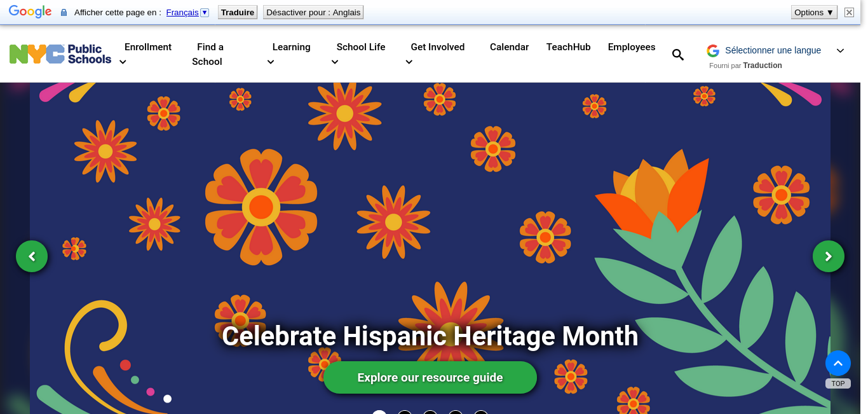Expand the School Life submenu arrow

pyautogui.click(x=335, y=62)
